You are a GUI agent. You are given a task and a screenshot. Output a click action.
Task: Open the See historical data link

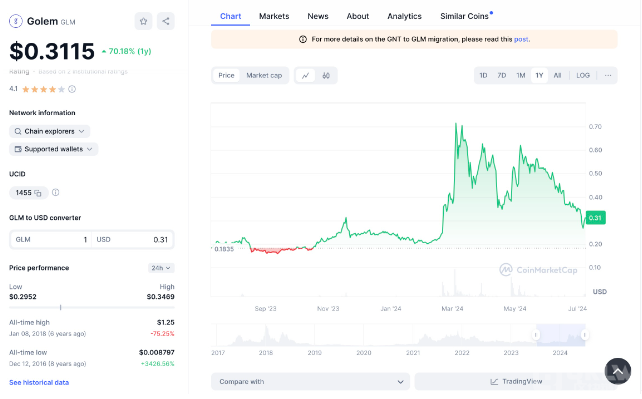tap(39, 383)
